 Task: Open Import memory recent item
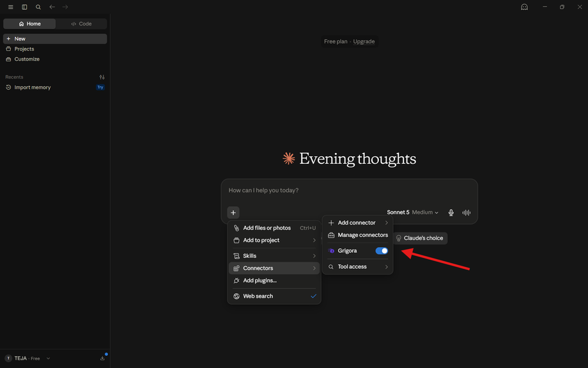point(55,87)
